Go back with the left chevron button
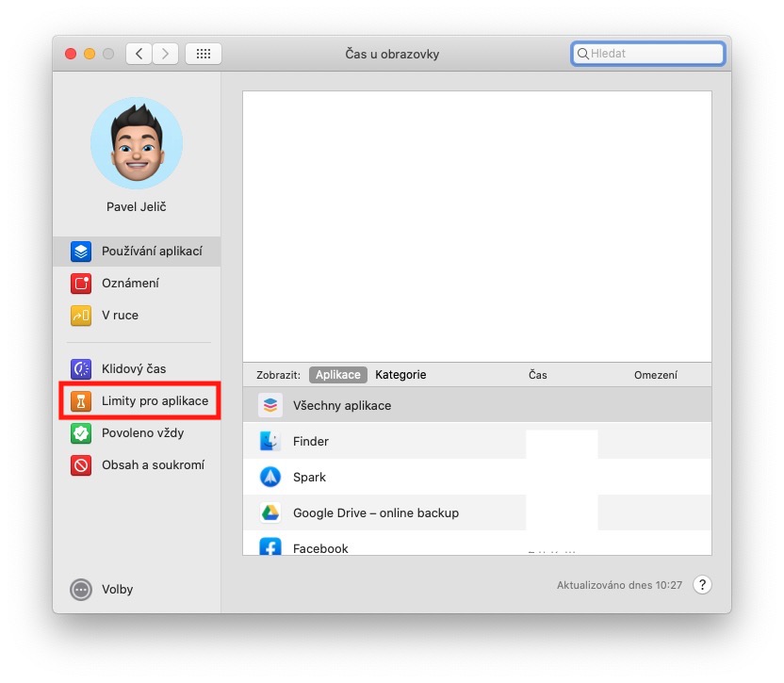Viewport: 784px width, 683px height. point(139,54)
